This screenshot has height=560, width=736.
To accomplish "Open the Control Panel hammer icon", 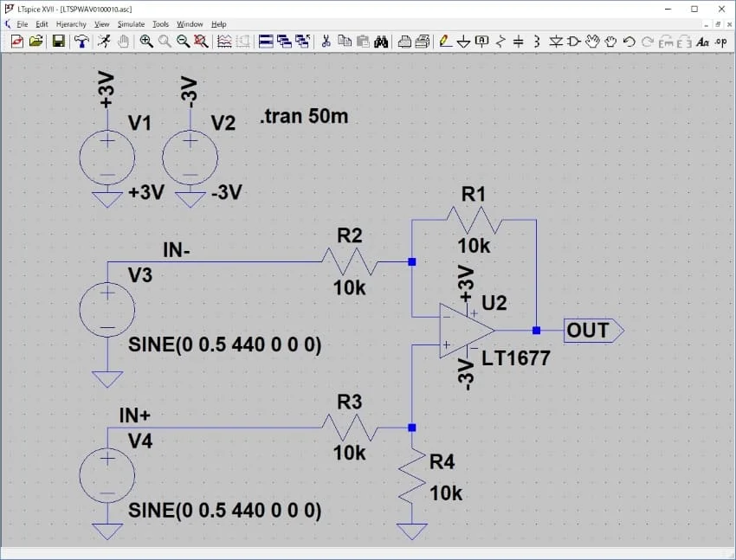I will click(x=81, y=41).
